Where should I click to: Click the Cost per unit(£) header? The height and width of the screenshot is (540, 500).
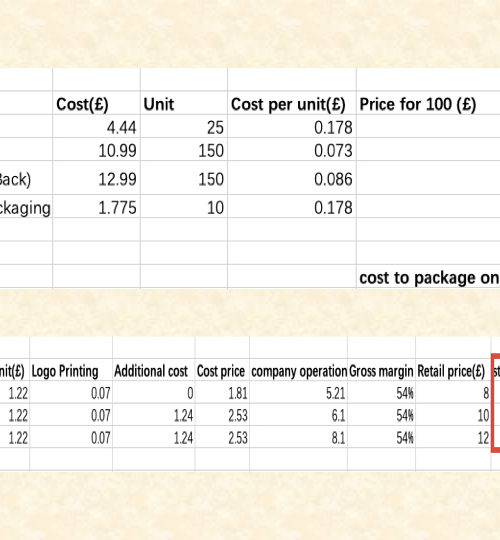tap(292, 104)
